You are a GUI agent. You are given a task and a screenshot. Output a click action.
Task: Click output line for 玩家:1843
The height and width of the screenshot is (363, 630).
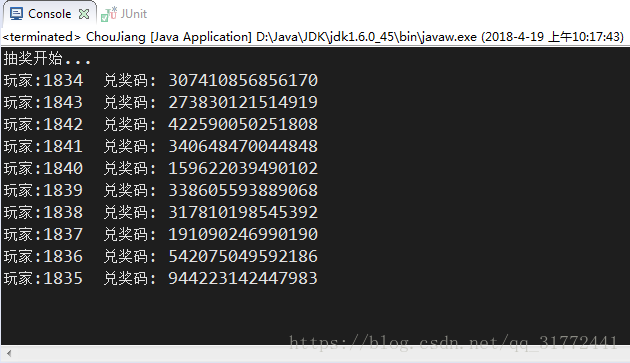(161, 102)
